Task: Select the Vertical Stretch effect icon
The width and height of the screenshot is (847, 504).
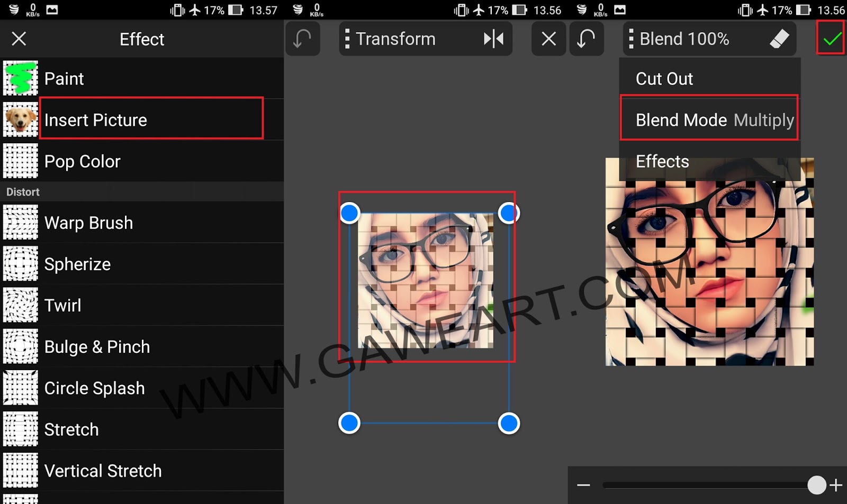Action: 20,471
